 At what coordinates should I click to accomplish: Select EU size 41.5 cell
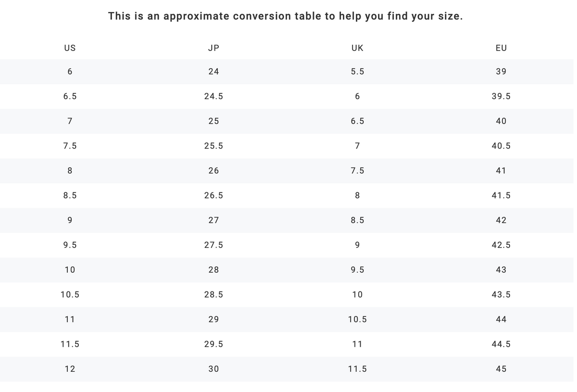tap(501, 195)
